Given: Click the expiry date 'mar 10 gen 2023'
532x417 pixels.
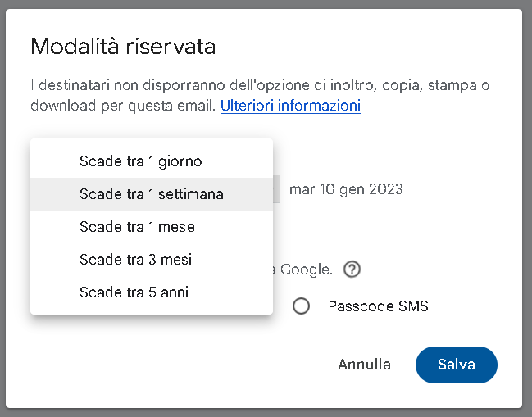Looking at the screenshot, I should click(346, 189).
